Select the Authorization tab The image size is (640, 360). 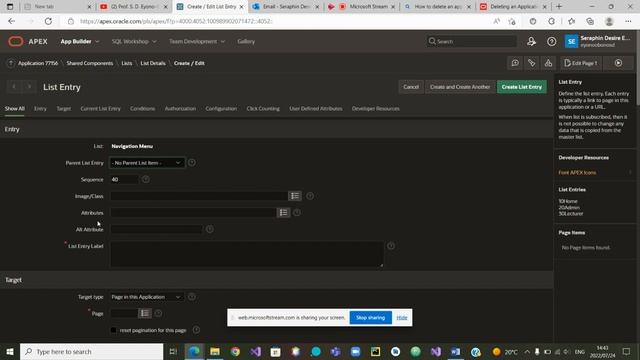coord(180,109)
